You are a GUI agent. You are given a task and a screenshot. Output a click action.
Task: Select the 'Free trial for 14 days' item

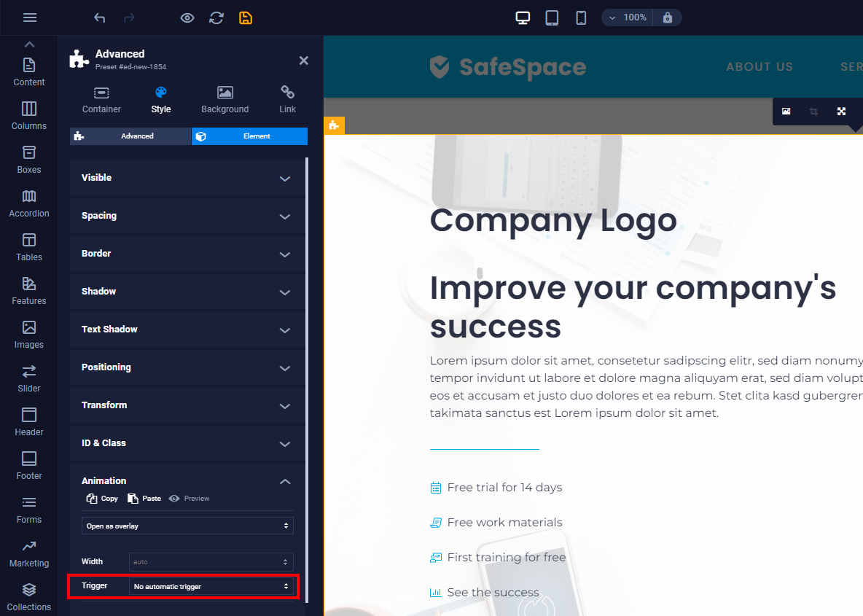point(496,487)
